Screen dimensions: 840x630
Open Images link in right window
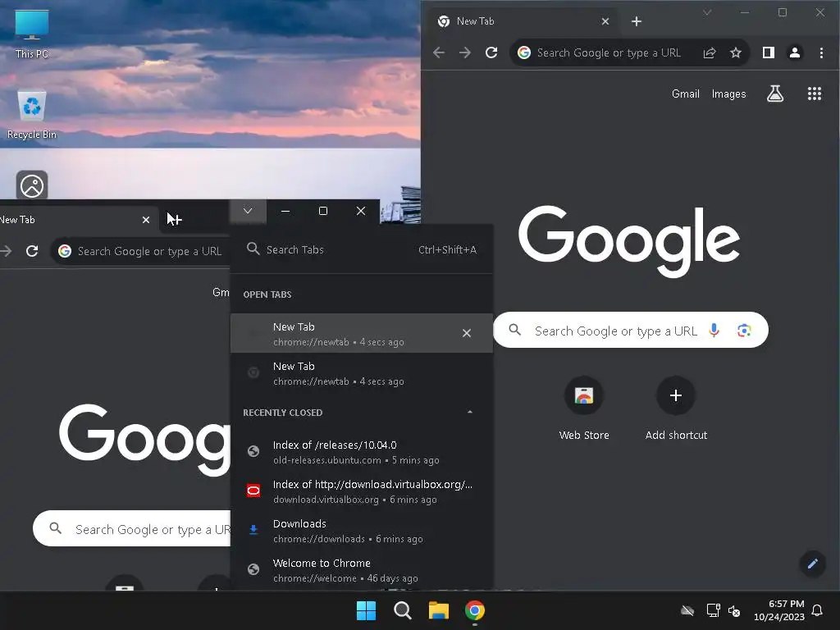[728, 94]
